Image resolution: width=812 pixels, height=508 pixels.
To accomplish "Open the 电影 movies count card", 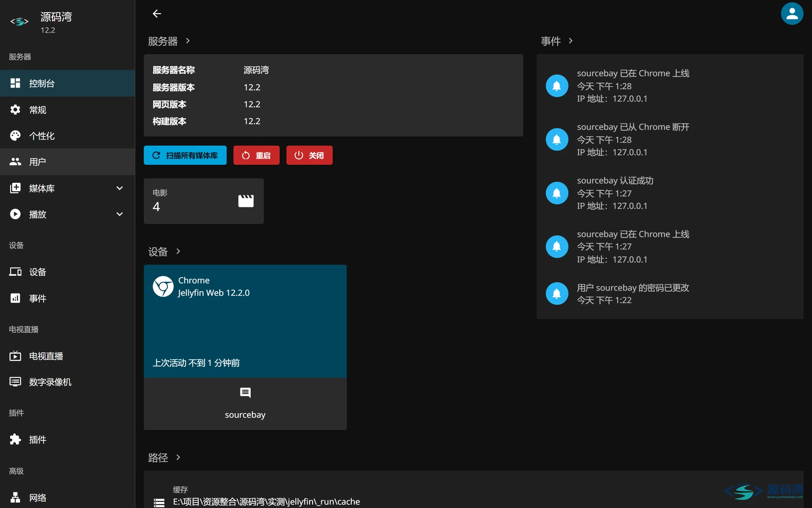I will 204,201.
